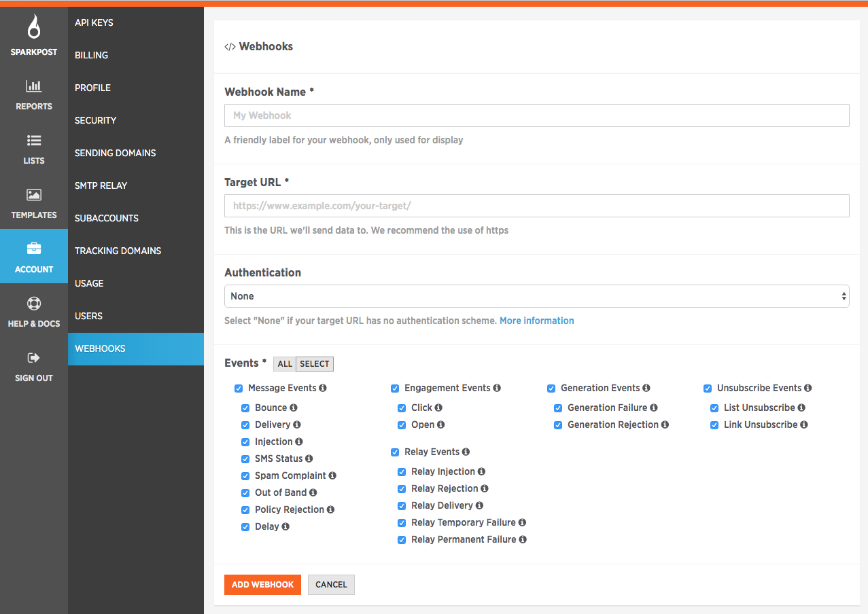Select the Webhooks menu item

(x=136, y=348)
